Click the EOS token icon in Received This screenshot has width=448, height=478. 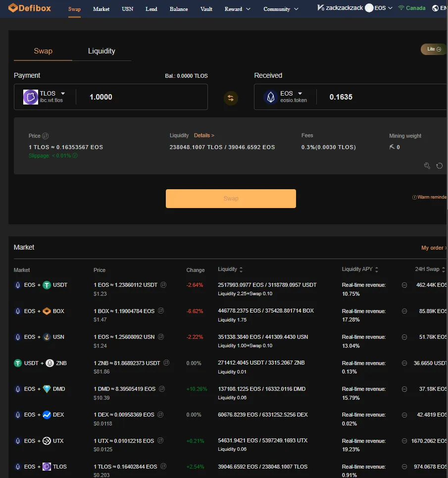(270, 97)
